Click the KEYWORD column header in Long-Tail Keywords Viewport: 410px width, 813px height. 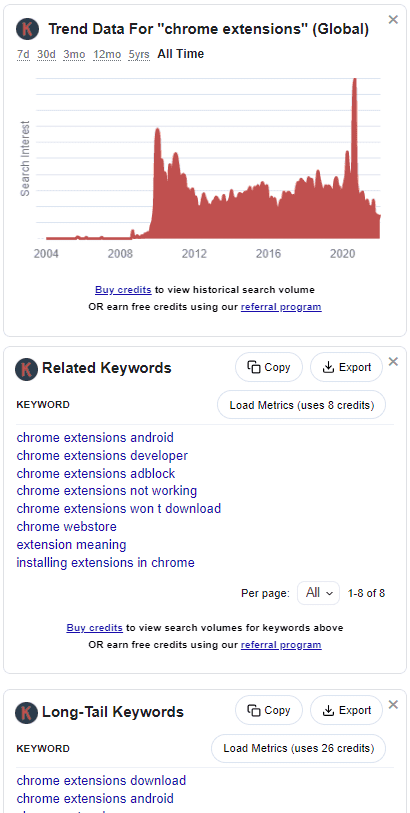coord(43,749)
